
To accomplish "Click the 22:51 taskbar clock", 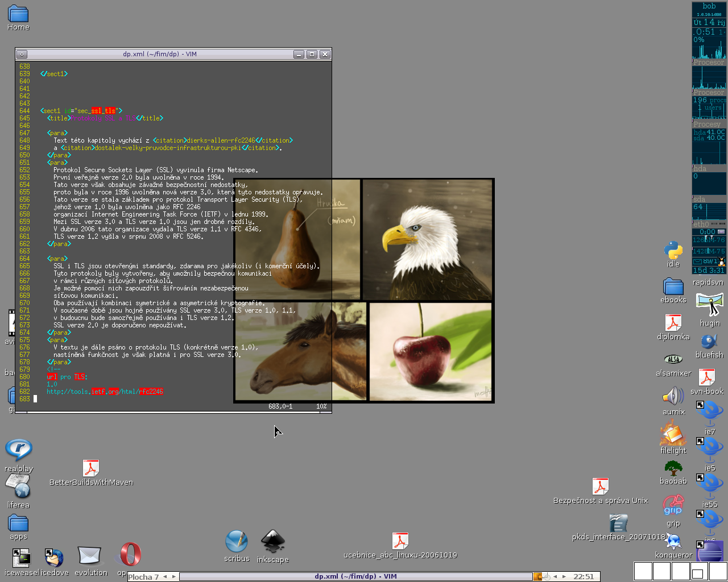I will click(584, 576).
